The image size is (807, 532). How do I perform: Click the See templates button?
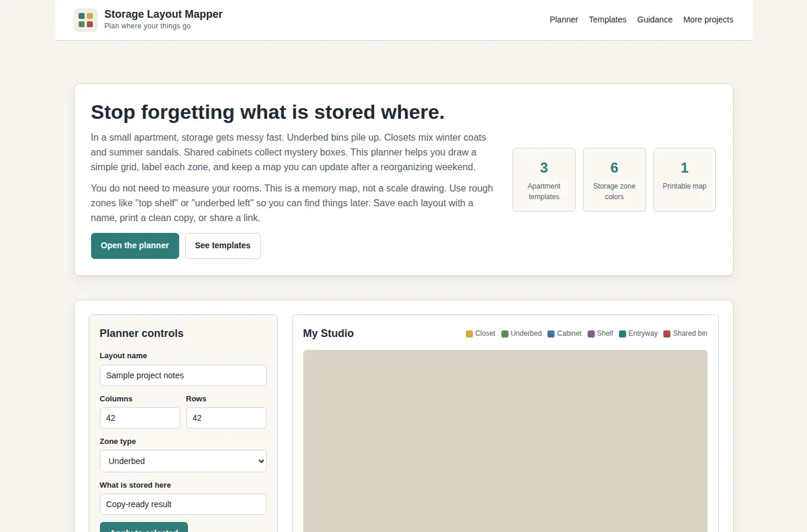pyautogui.click(x=223, y=246)
